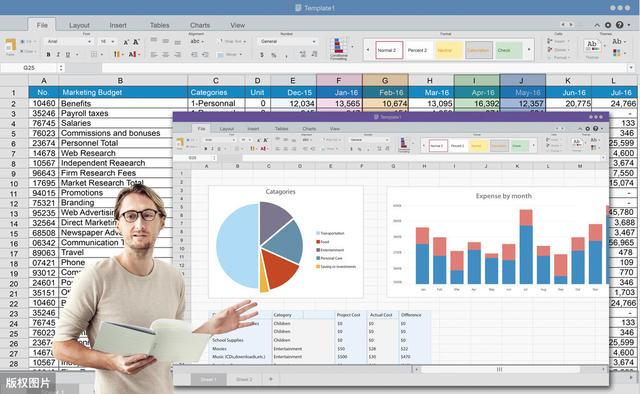Click the help question mark icon in back window
Image resolution: width=640 pixels, height=394 pixels.
pyautogui.click(x=620, y=25)
